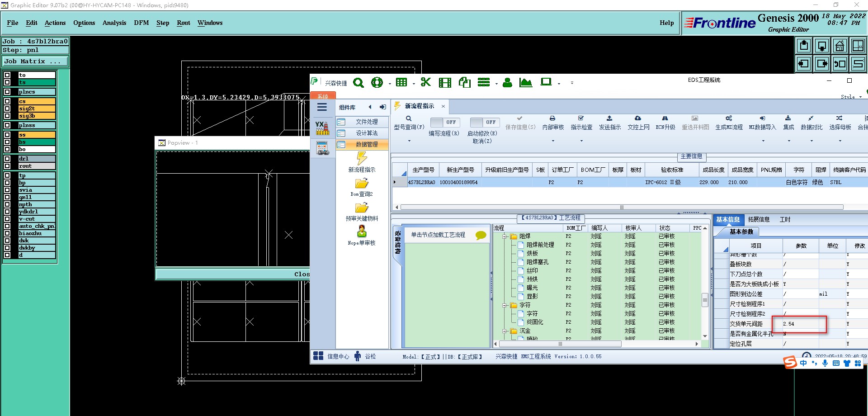
Task: Click the 文件处理 sidebar button
Action: coord(363,122)
